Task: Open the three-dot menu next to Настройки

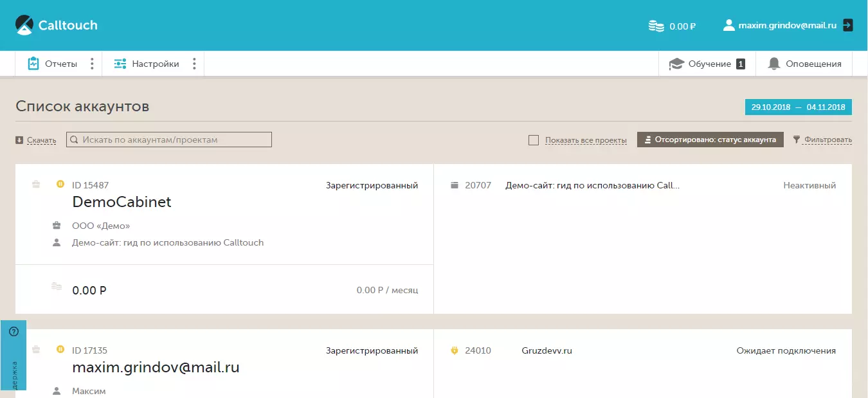Action: [194, 64]
